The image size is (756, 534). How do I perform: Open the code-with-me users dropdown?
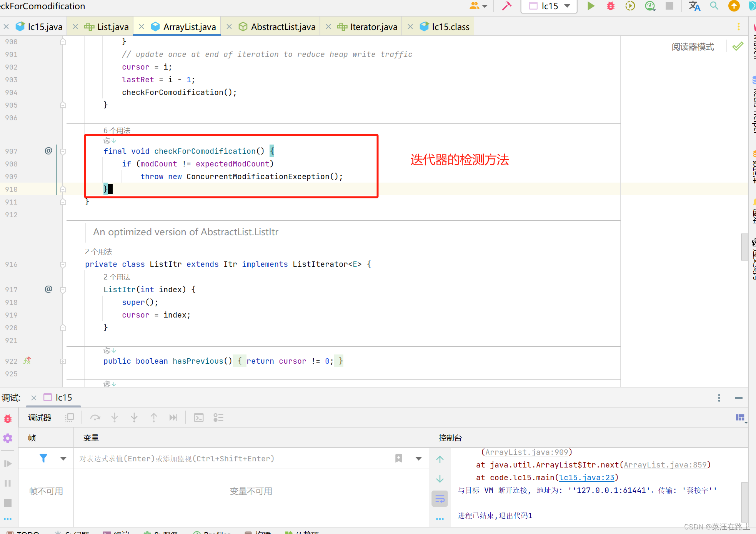coord(479,6)
